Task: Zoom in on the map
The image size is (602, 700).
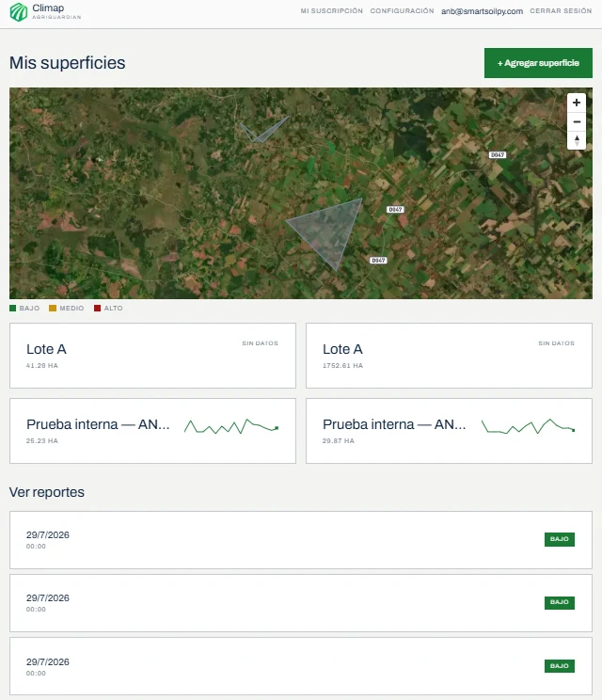Action: (576, 103)
